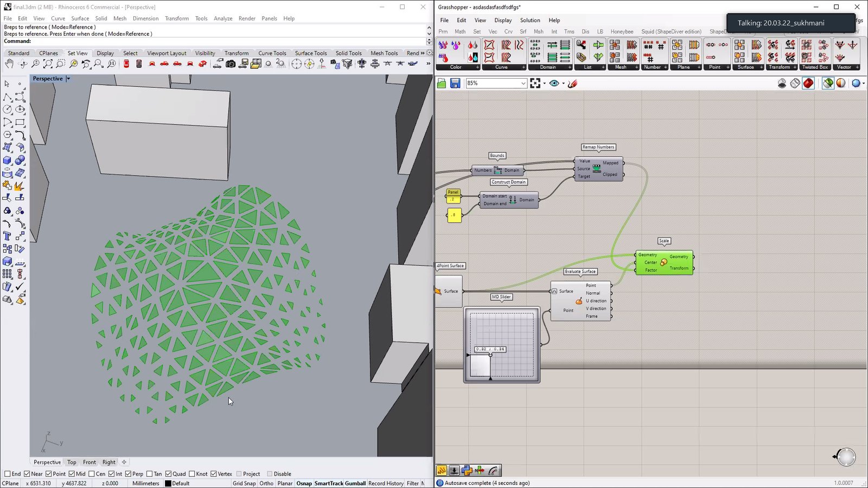The height and width of the screenshot is (488, 868).
Task: Click the Text object tool in left sidebar
Action: click(7, 236)
